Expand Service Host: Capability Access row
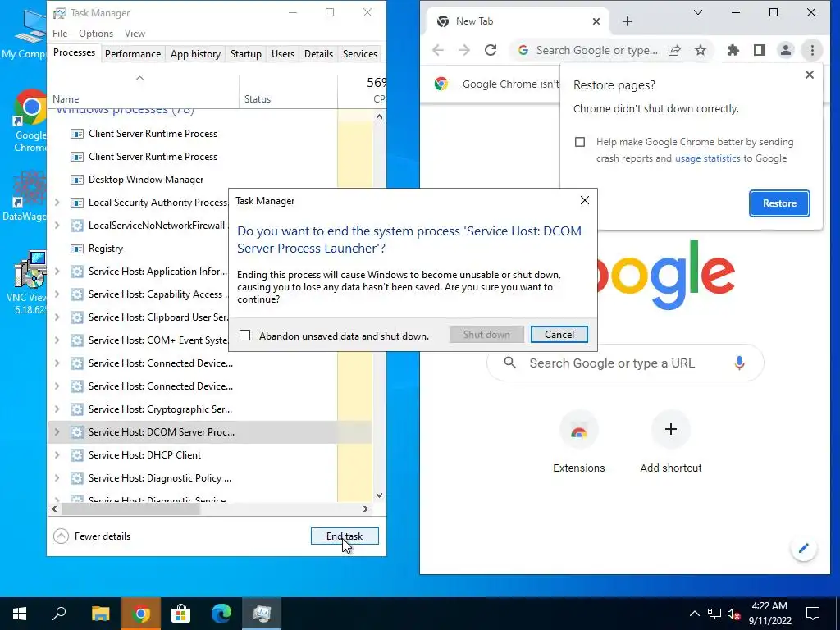The width and height of the screenshot is (840, 630). point(57,294)
